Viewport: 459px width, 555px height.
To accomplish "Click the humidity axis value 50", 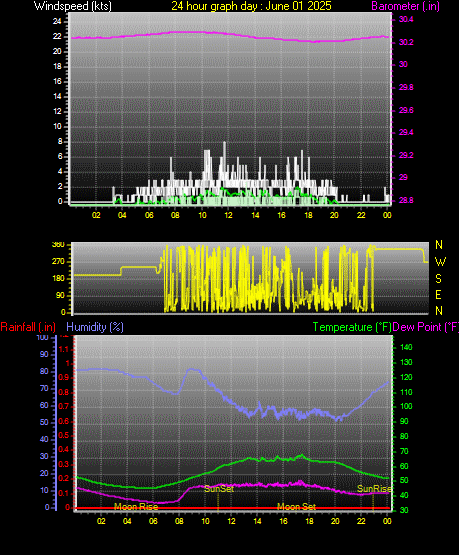I will (x=44, y=423).
